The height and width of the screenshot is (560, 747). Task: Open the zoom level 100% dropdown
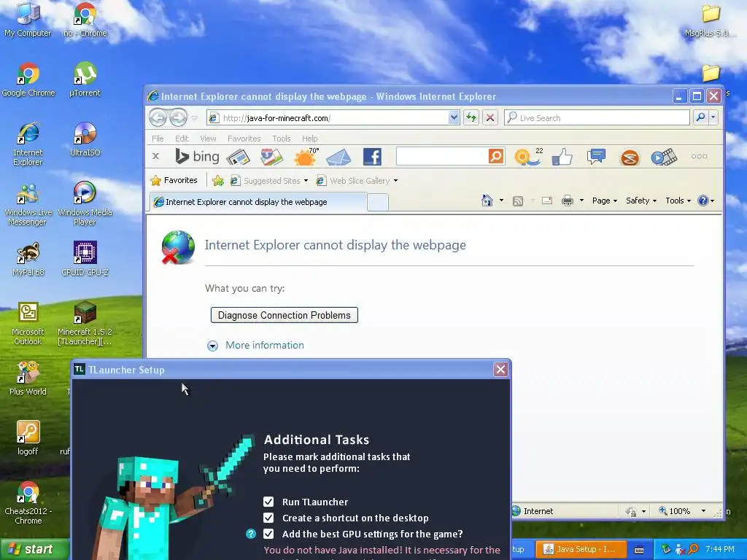coord(703,511)
